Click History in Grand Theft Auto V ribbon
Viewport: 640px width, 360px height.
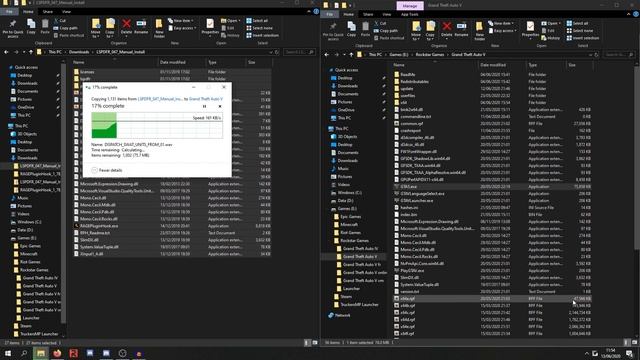pos(551,38)
